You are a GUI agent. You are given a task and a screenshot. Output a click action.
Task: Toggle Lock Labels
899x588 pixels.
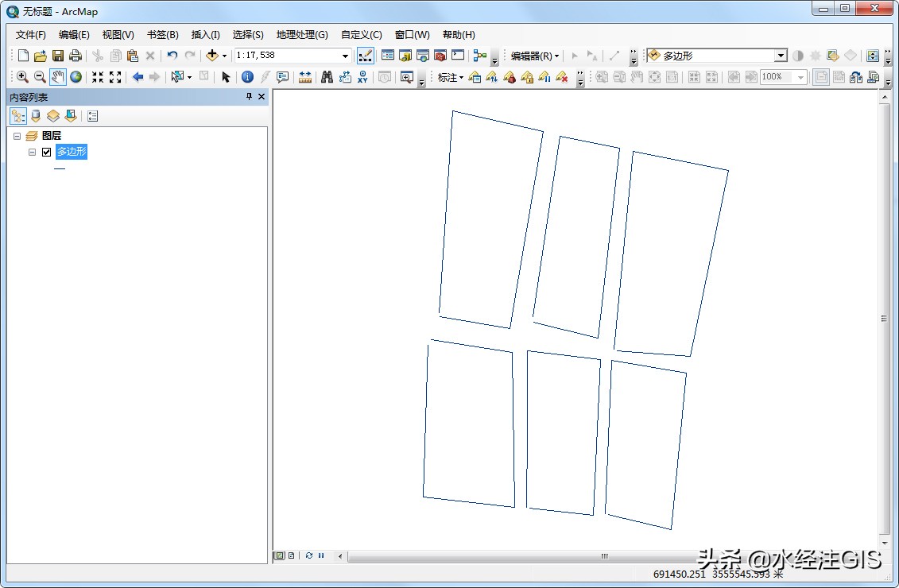[527, 77]
